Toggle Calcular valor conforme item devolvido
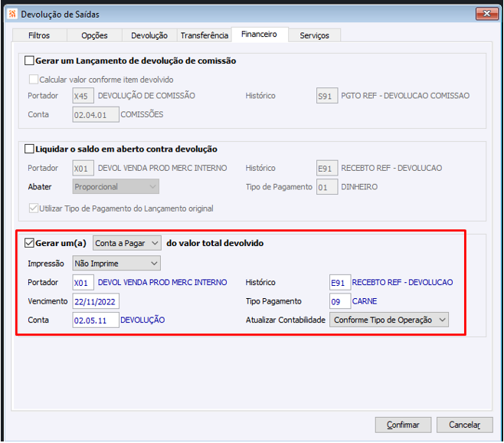 [34, 79]
